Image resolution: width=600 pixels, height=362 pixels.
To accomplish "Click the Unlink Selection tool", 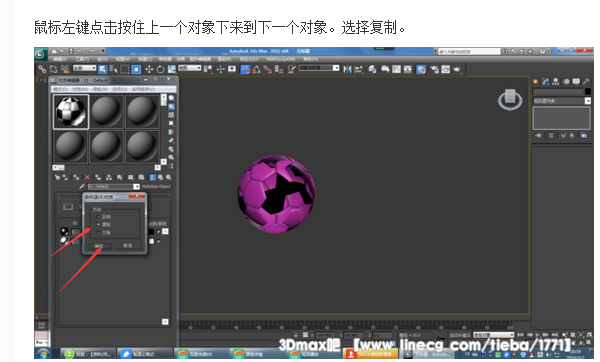I will tap(54, 69).
